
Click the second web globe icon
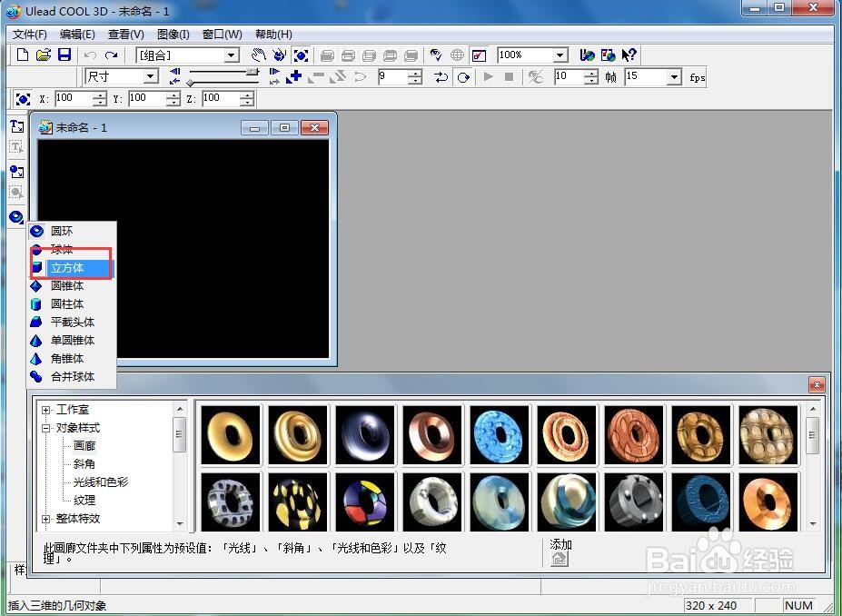click(608, 55)
